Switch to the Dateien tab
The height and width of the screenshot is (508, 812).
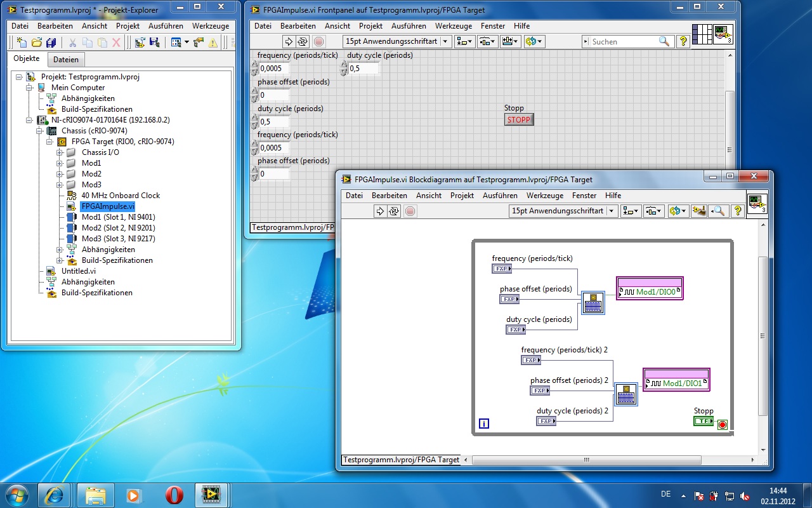click(66, 60)
